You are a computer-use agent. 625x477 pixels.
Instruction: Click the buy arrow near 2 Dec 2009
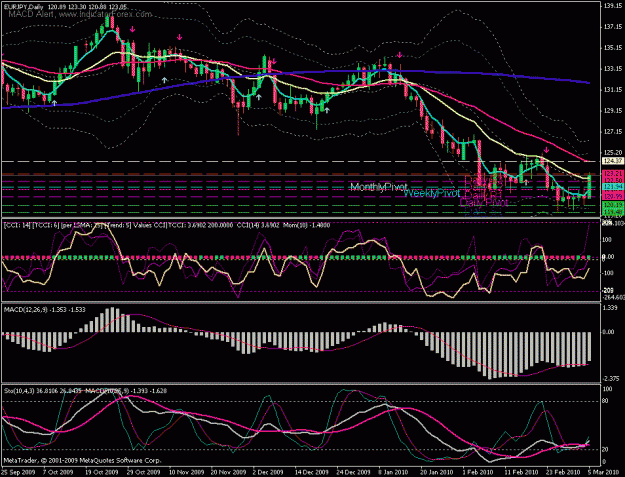tap(259, 96)
